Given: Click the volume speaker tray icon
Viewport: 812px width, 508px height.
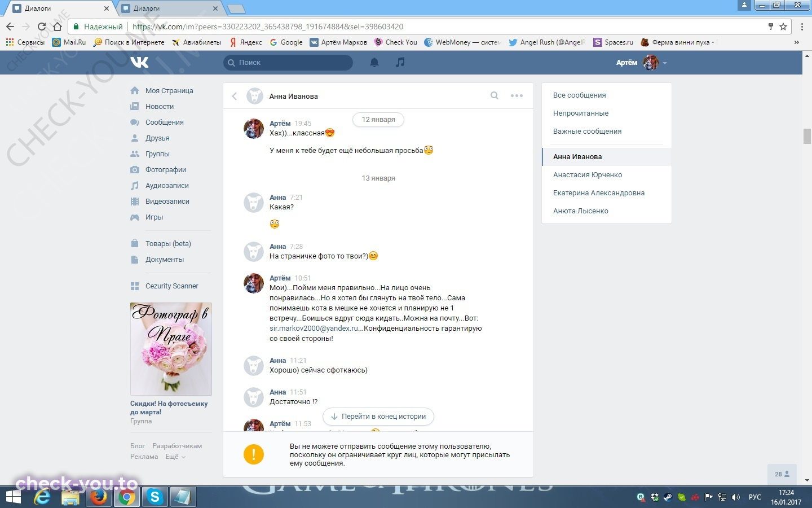Looking at the screenshot, I should [x=736, y=497].
